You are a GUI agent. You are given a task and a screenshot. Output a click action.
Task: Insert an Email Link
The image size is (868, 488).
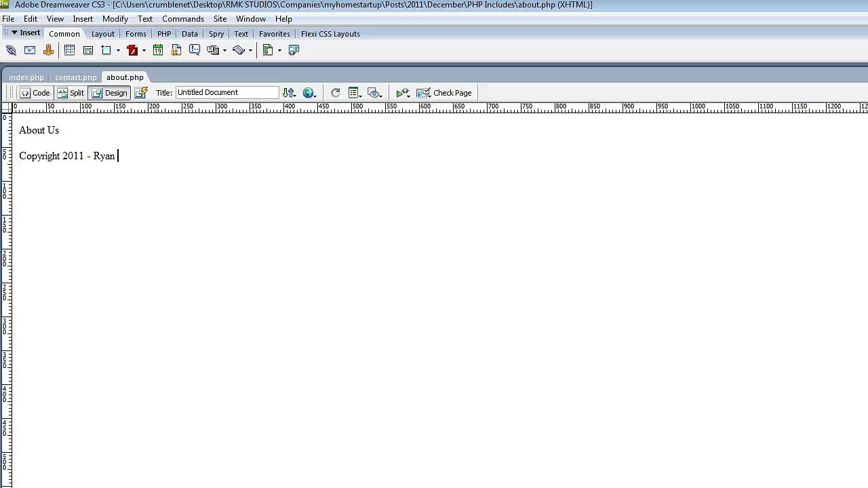pos(30,50)
